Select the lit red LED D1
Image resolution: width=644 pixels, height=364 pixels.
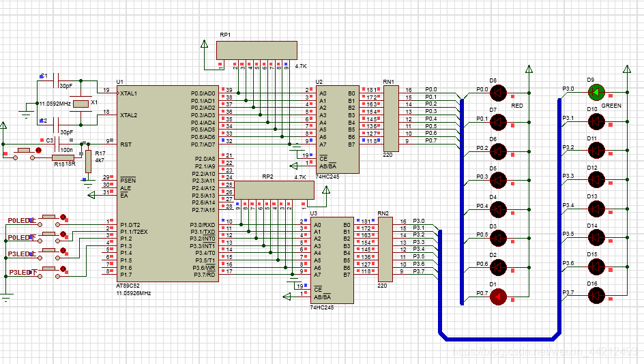pyautogui.click(x=500, y=297)
